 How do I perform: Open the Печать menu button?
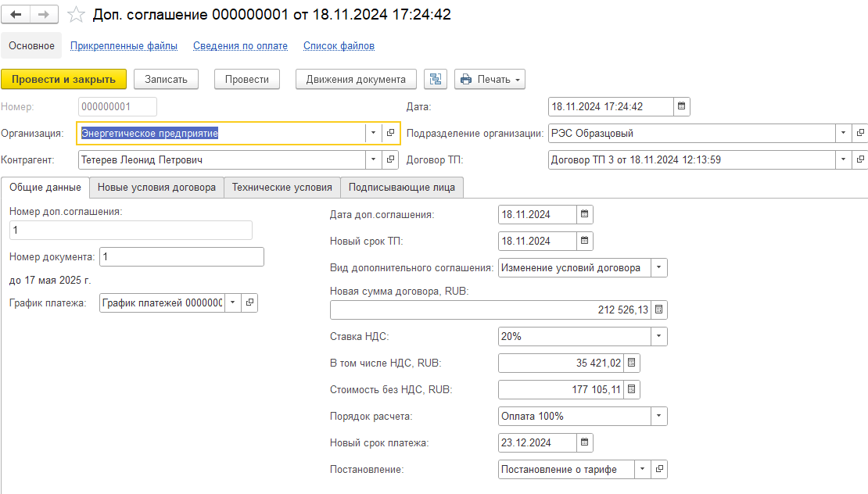(490, 79)
